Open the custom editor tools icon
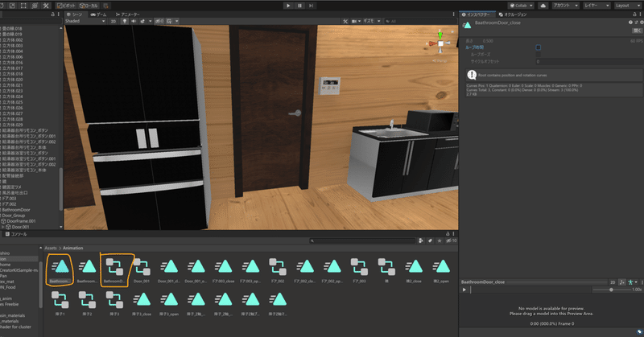 pos(46,6)
